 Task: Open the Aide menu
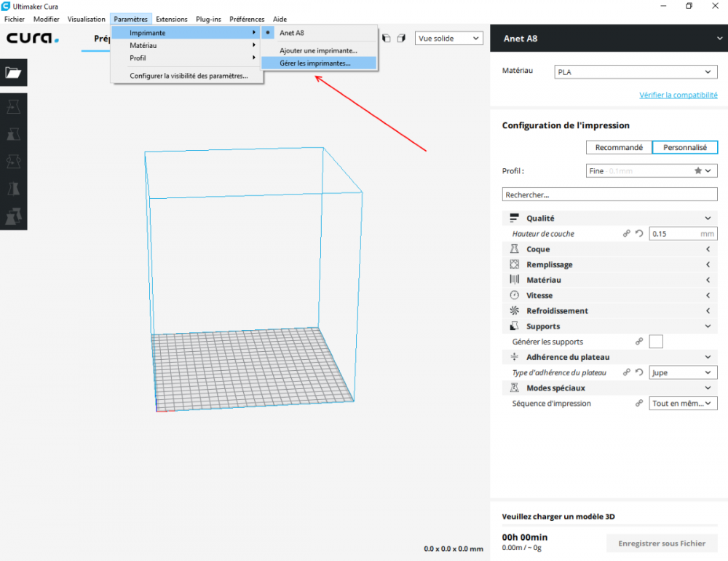pos(280,19)
